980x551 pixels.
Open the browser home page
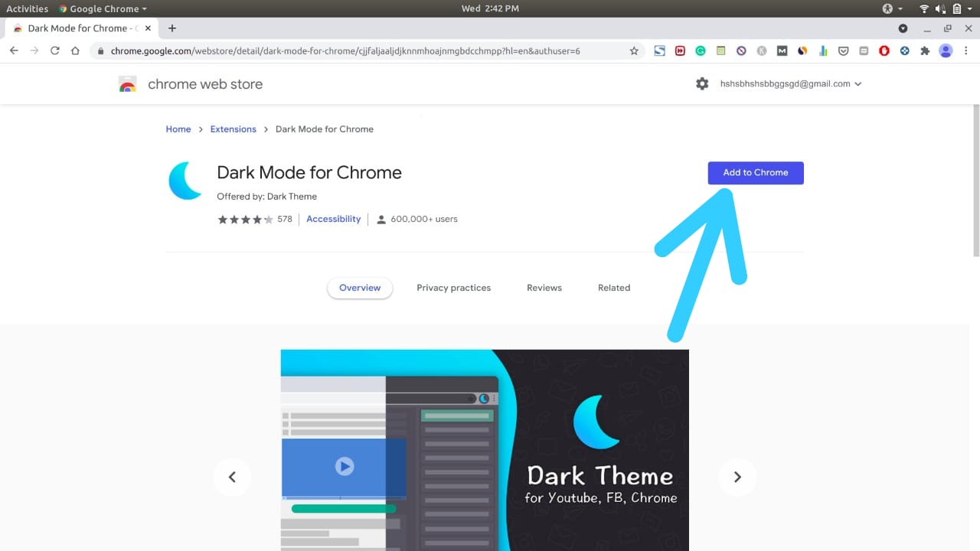pos(75,51)
